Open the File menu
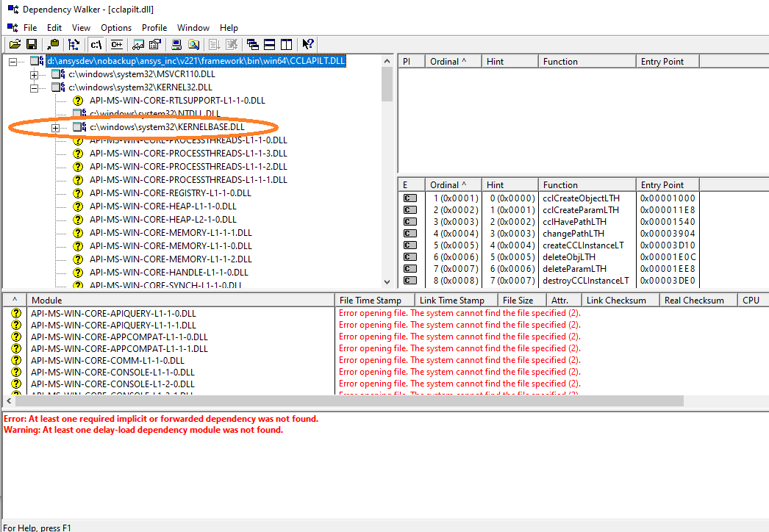Image resolution: width=769 pixels, height=532 pixels. pyautogui.click(x=30, y=28)
